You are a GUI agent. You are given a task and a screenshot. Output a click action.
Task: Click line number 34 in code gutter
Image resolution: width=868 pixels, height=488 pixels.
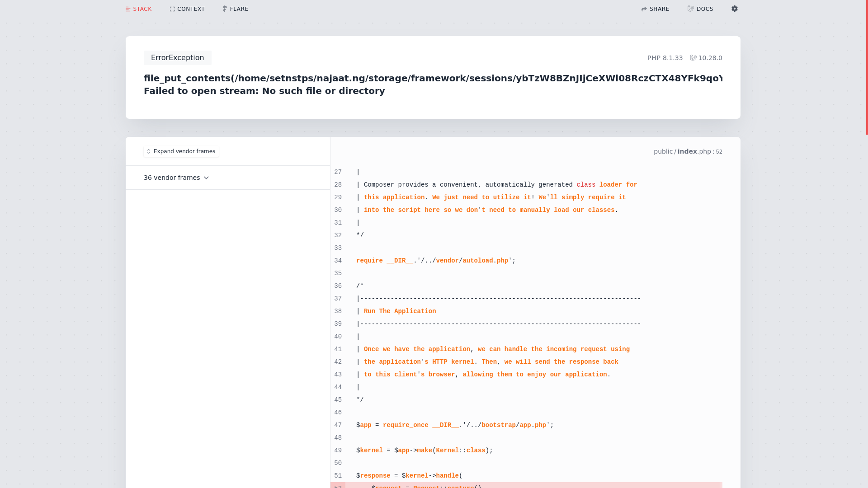coord(338,261)
